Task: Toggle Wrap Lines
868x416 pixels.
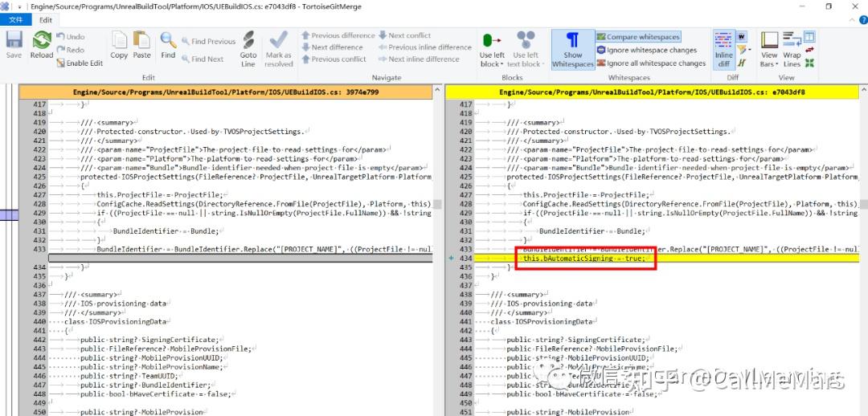Action: click(x=792, y=50)
